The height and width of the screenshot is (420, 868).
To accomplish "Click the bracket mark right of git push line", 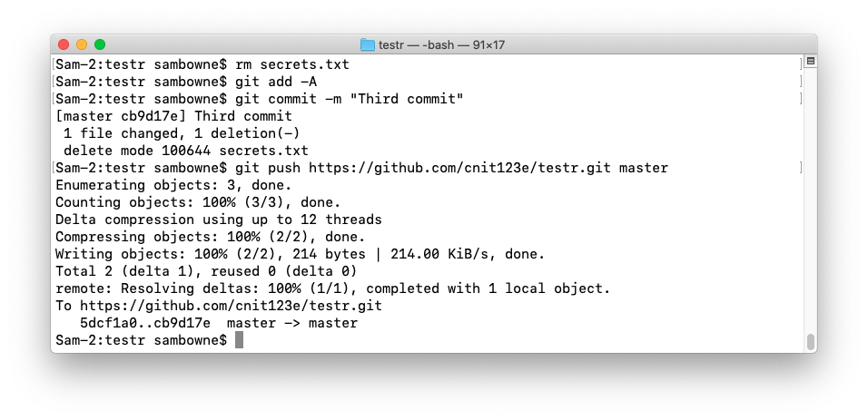I will (801, 168).
